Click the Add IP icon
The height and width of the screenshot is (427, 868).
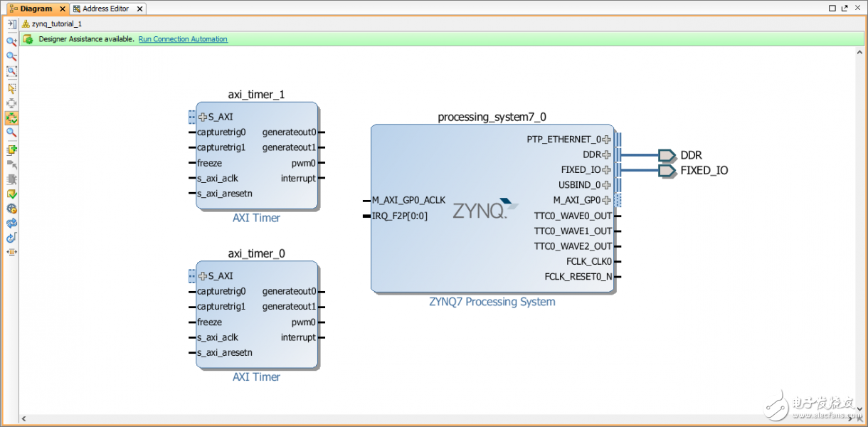(x=11, y=150)
